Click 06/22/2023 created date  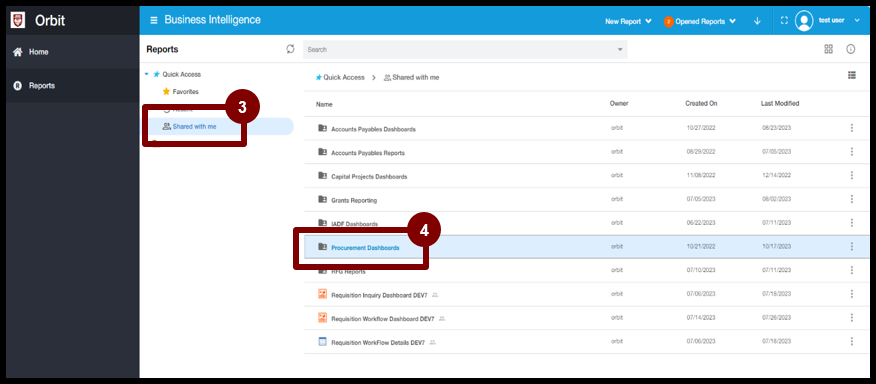point(701,223)
